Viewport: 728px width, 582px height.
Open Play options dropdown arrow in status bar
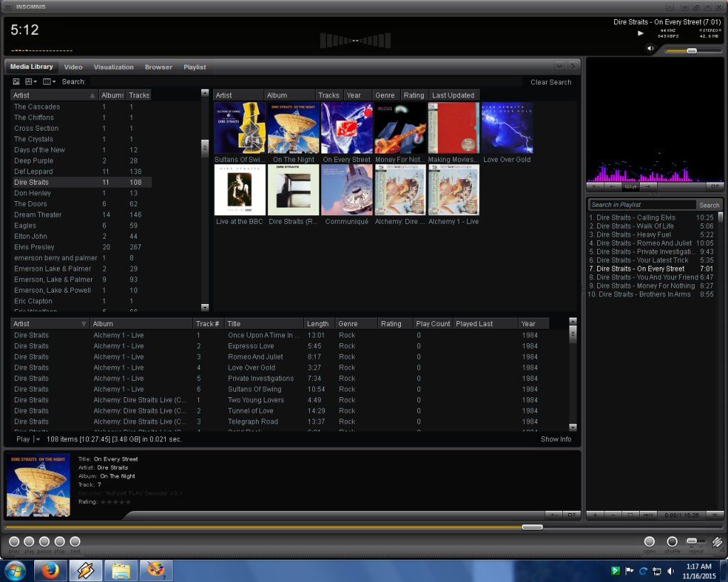pos(38,439)
